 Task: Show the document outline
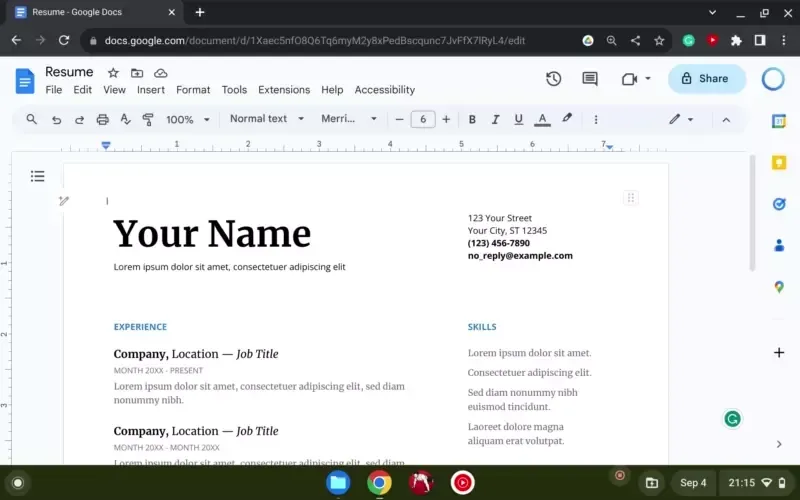[x=37, y=176]
